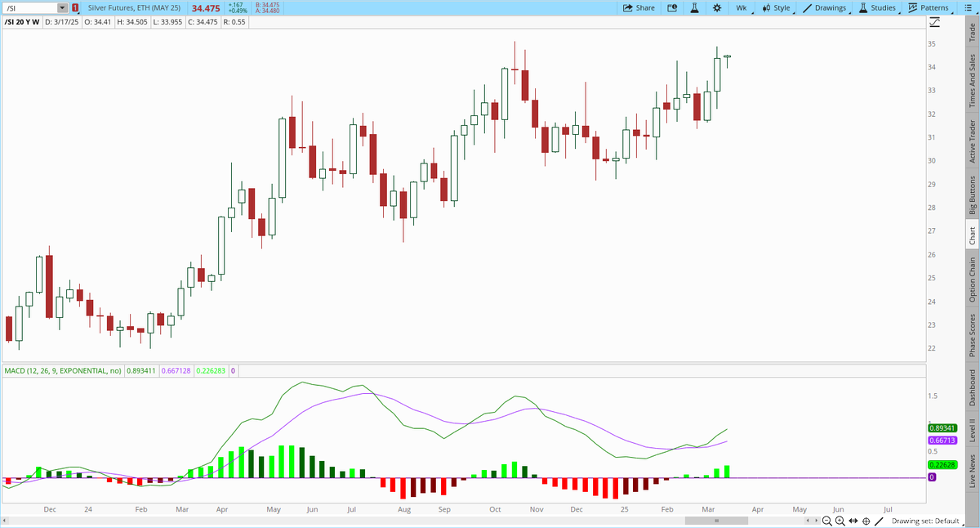The height and width of the screenshot is (528, 980).
Task: Open the Drawing set: Default dropdown
Action: 929,521
